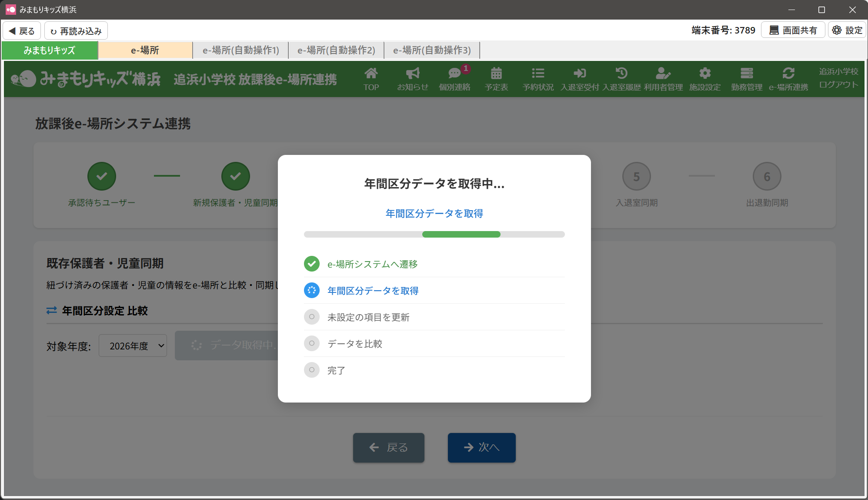Click the 再読み込み reload button
This screenshot has height=500, width=868.
coord(76,31)
